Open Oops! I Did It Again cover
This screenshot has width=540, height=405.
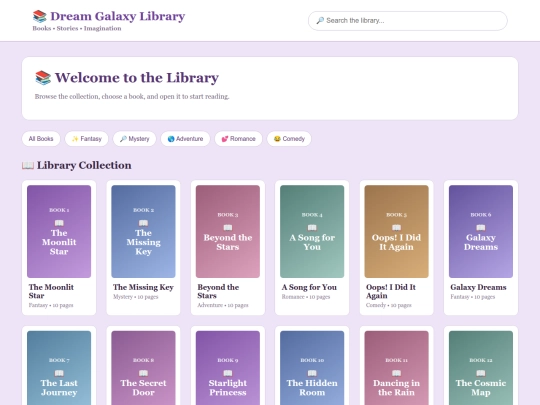pyautogui.click(x=396, y=231)
